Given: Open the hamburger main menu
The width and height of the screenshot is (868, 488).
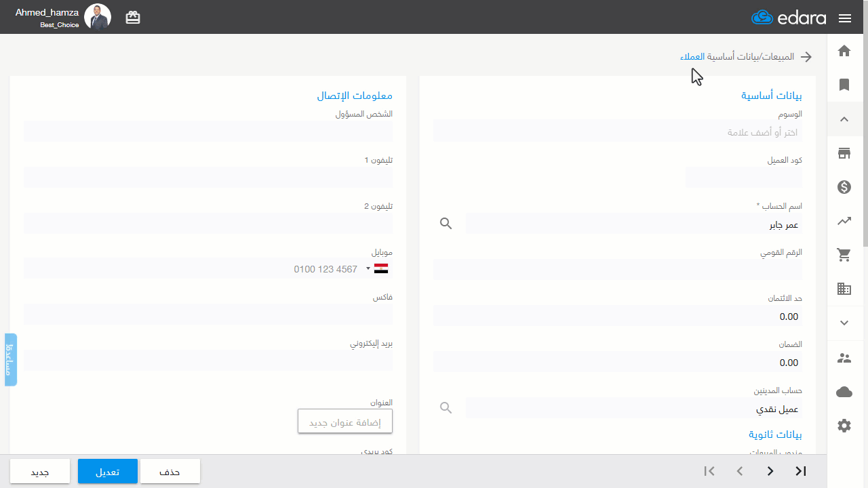Looking at the screenshot, I should [845, 18].
